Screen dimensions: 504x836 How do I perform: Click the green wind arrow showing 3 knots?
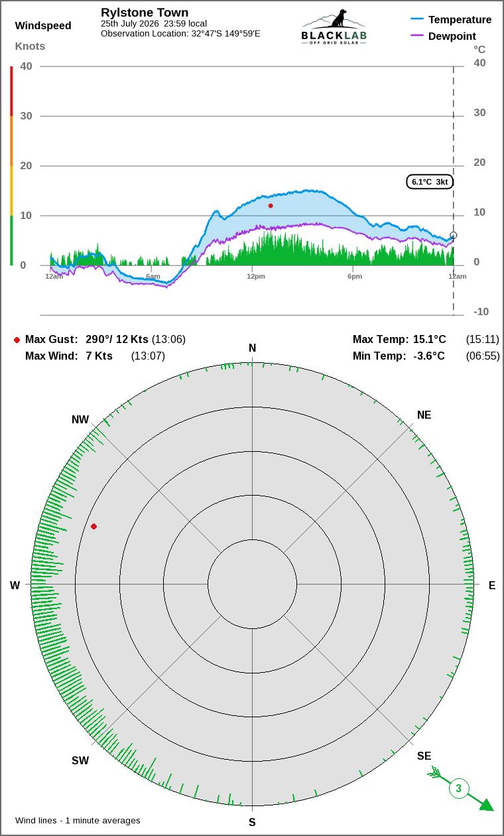[460, 789]
